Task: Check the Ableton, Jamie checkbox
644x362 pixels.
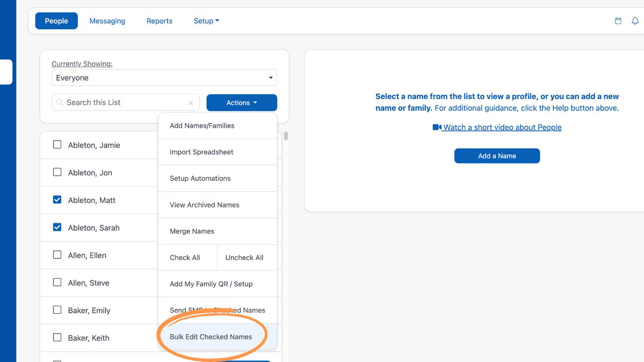Action: click(57, 144)
